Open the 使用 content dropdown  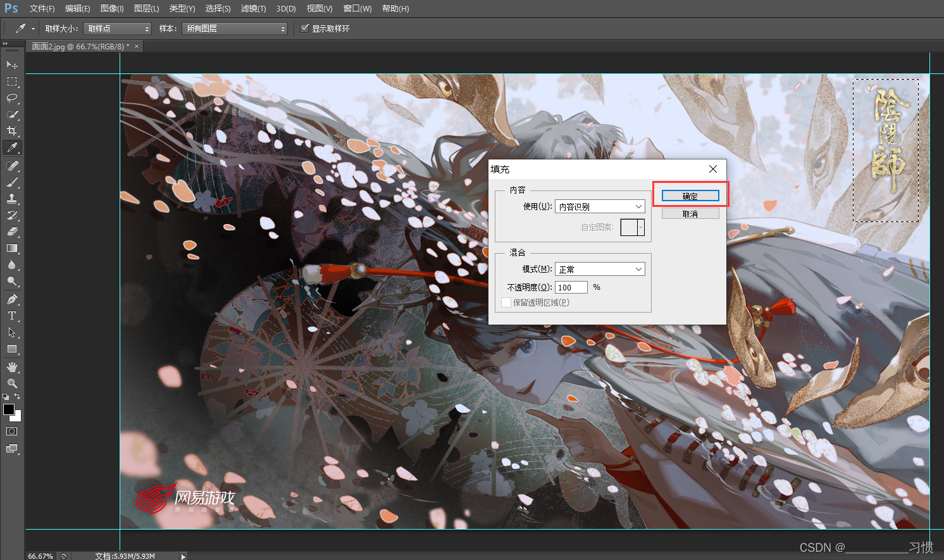[x=600, y=206]
